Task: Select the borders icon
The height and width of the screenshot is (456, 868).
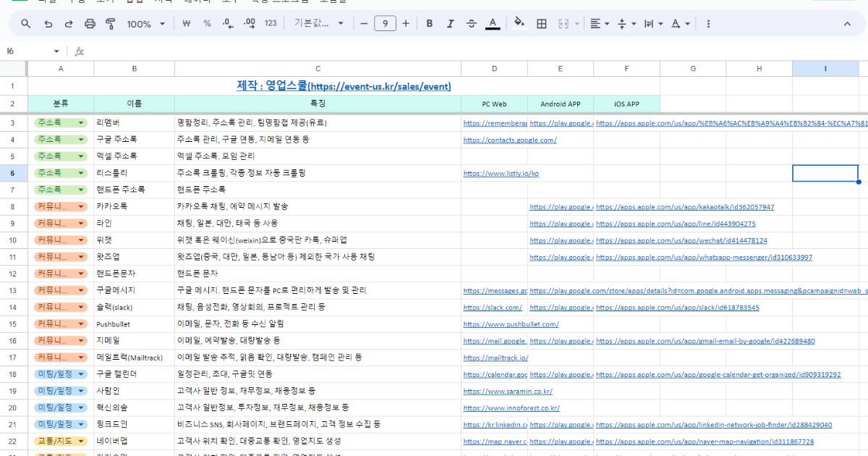Action: point(540,23)
